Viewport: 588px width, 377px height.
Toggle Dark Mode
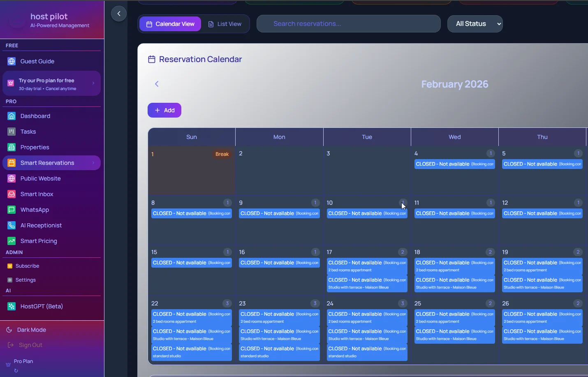point(30,329)
